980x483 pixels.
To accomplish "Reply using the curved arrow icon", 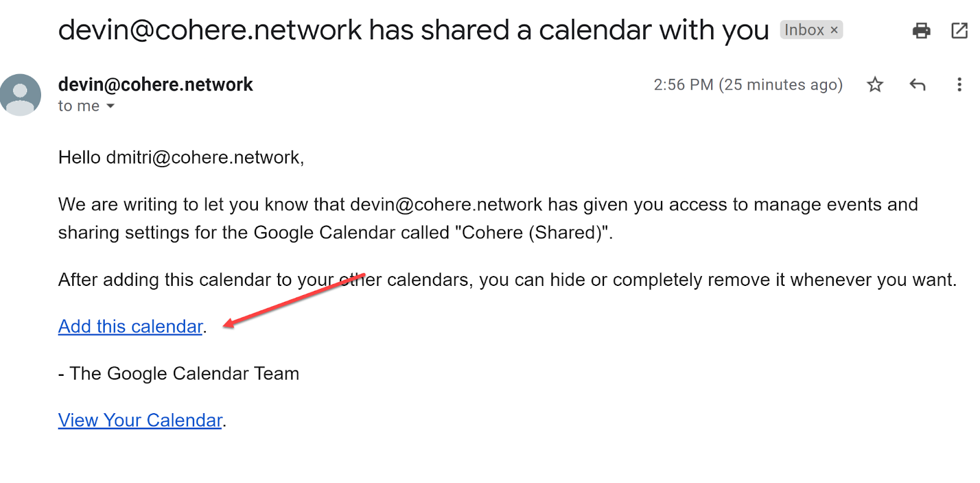I will pos(917,84).
